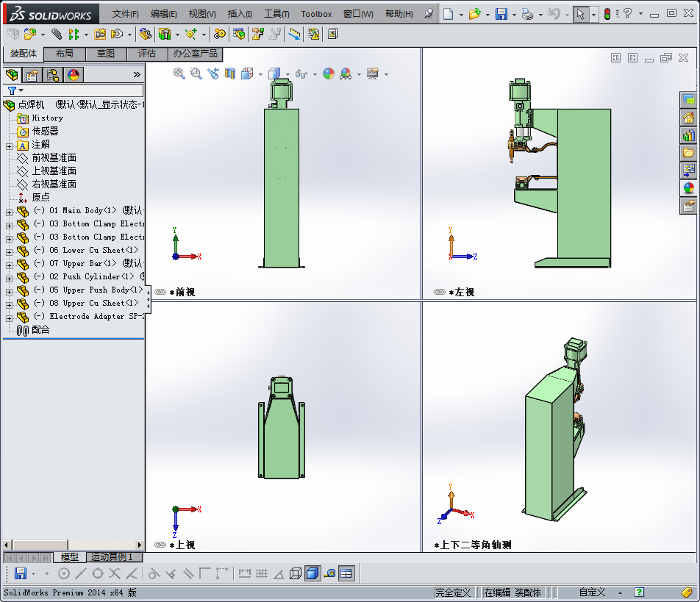Open the Appearances ball icon in task pane
The height and width of the screenshot is (602, 700).
pyautogui.click(x=689, y=188)
